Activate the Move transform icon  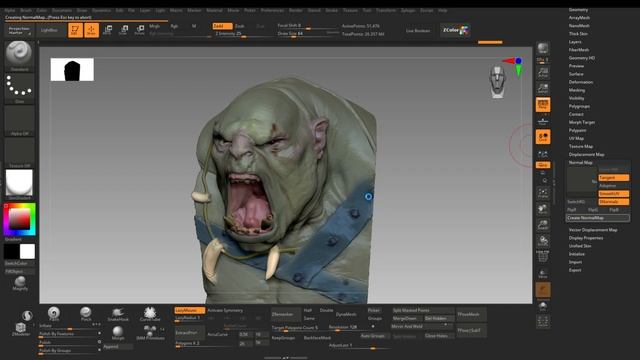click(x=108, y=30)
